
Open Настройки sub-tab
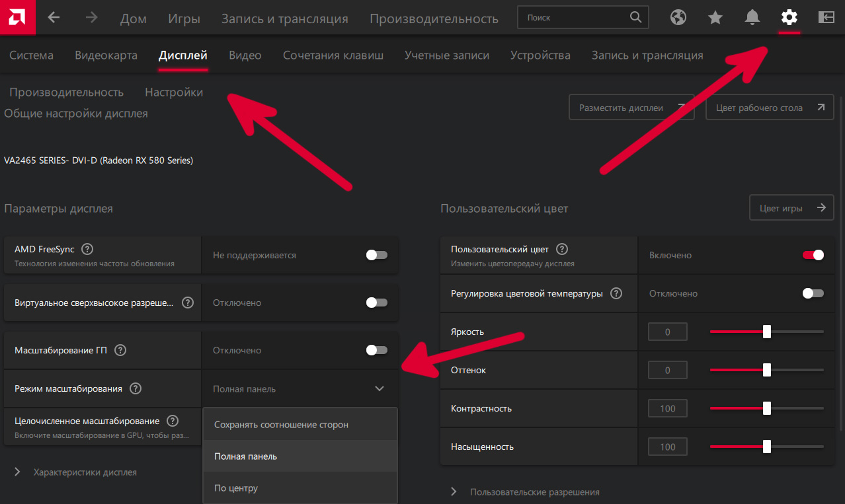(174, 92)
